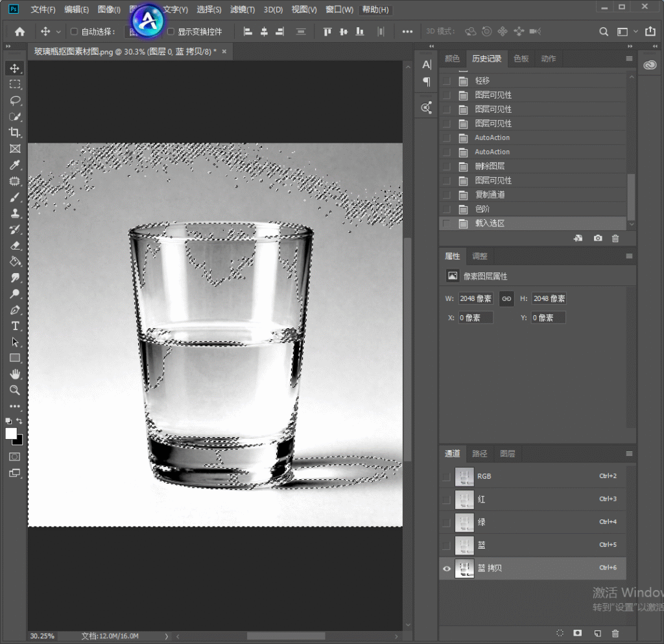
Task: Select the Lasso tool
Action: pos(15,101)
